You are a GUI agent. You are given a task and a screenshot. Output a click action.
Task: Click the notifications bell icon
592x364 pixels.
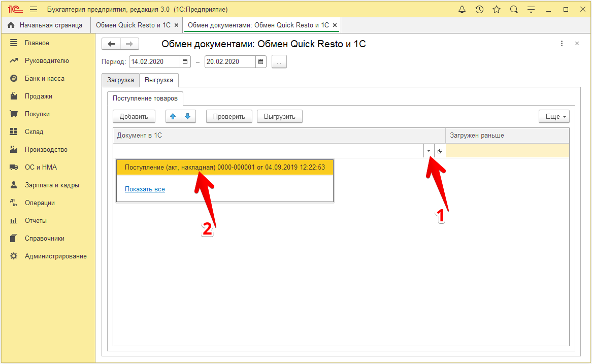(x=462, y=10)
